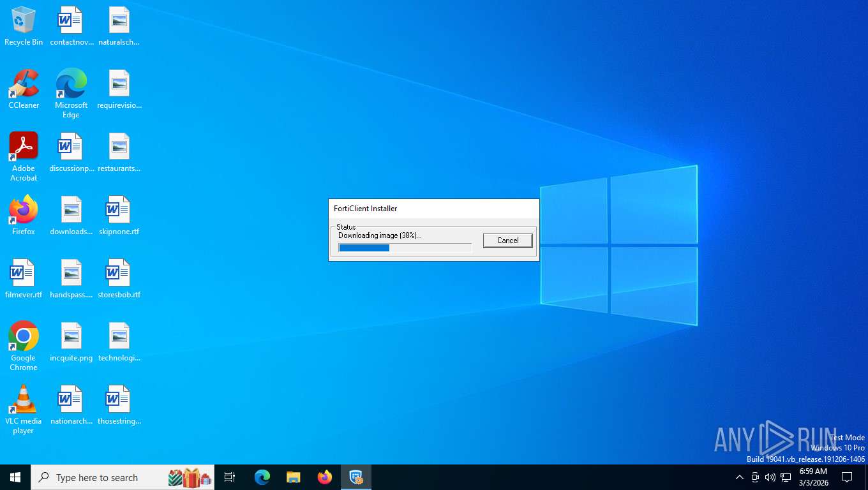This screenshot has height=490, width=868.
Task: Select the Google Chrome desktop shortcut
Action: (24, 346)
